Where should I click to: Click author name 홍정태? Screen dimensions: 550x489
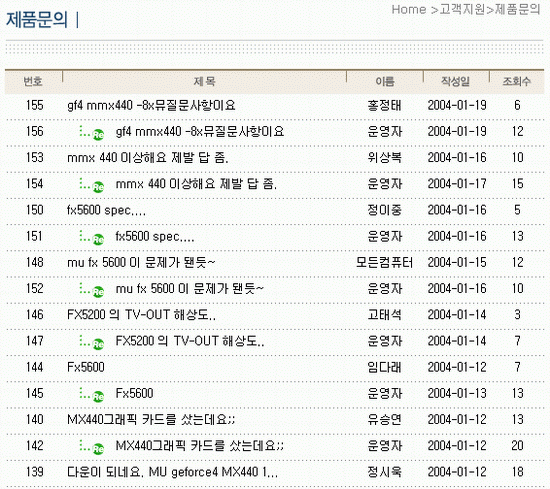384,105
